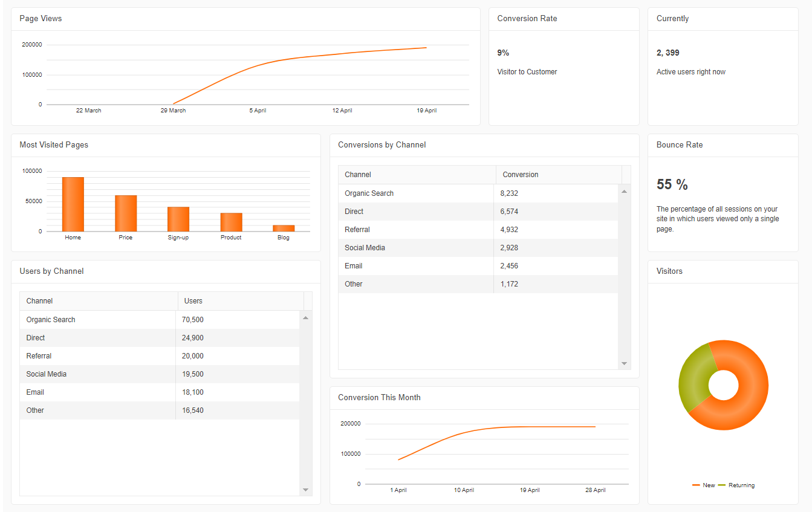Click the down arrow on Conversions by Channel scrollbar
This screenshot has width=812, height=512.
[624, 363]
